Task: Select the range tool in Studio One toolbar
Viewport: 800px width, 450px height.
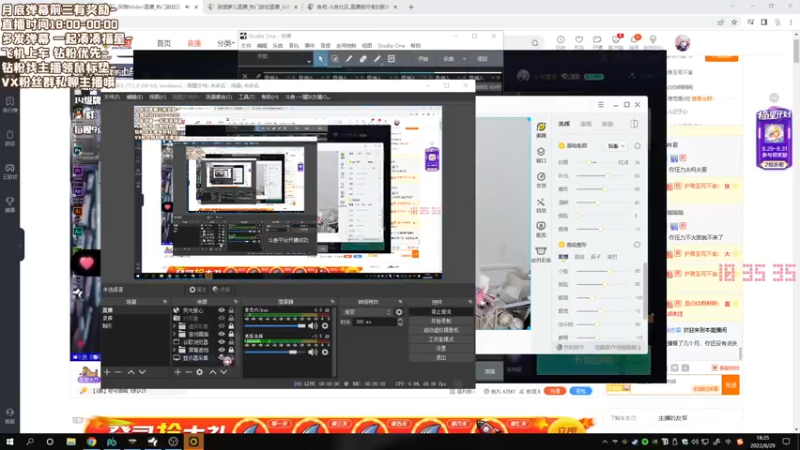Action: (335, 59)
